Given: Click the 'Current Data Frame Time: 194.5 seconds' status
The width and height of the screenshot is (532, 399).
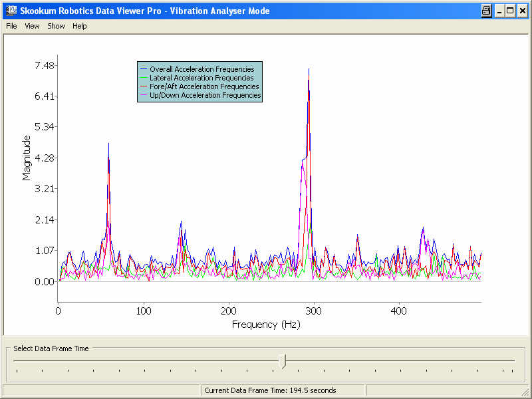Looking at the screenshot, I should click(270, 390).
